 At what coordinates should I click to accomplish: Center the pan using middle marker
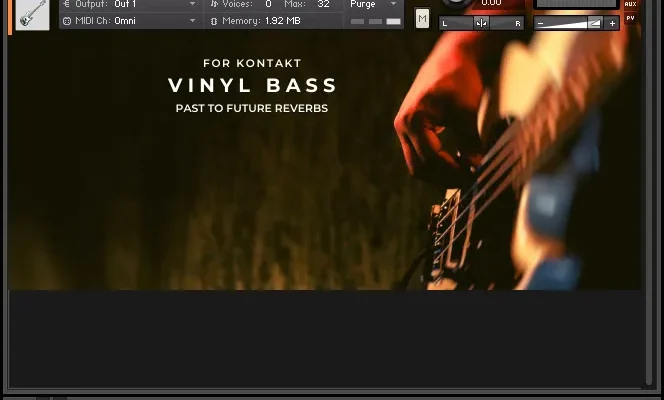[481, 23]
